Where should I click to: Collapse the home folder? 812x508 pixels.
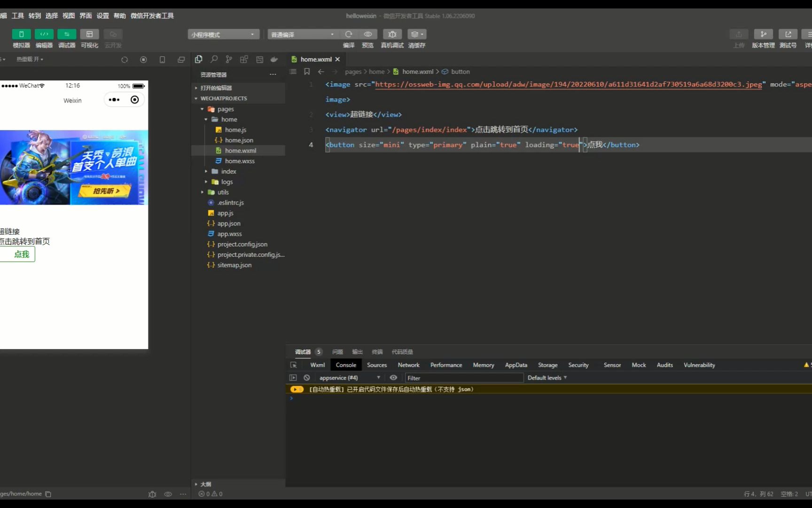pos(238,119)
